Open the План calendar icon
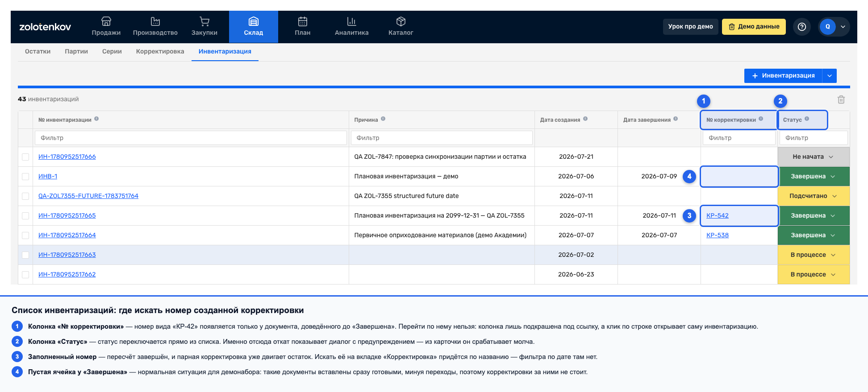Image resolution: width=868 pixels, height=392 pixels. pyautogui.click(x=303, y=21)
